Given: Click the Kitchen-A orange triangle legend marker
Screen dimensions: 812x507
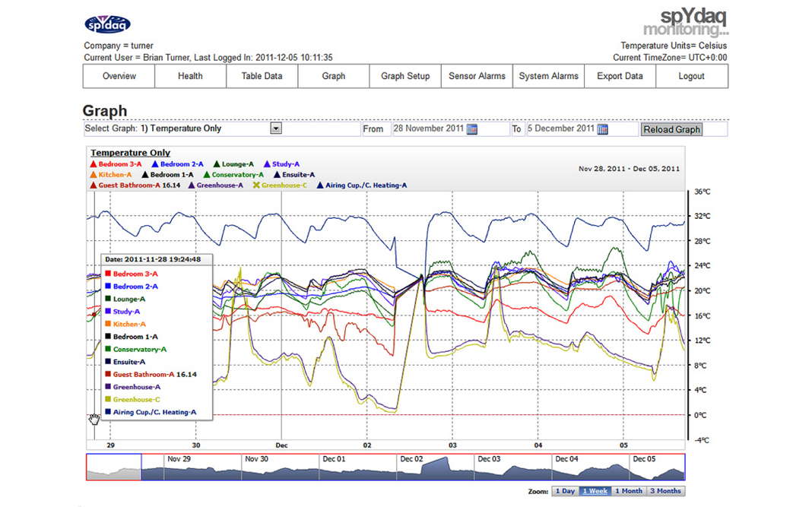Looking at the screenshot, I should click(x=94, y=175).
